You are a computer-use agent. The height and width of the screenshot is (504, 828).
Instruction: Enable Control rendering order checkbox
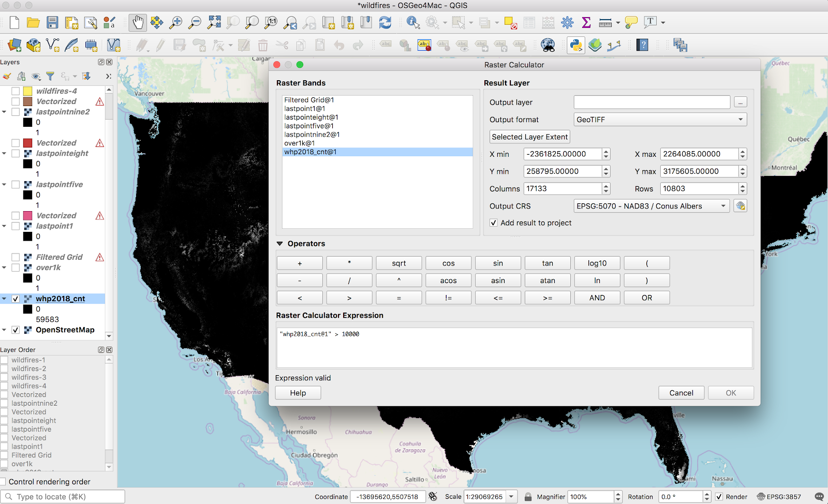click(x=3, y=482)
